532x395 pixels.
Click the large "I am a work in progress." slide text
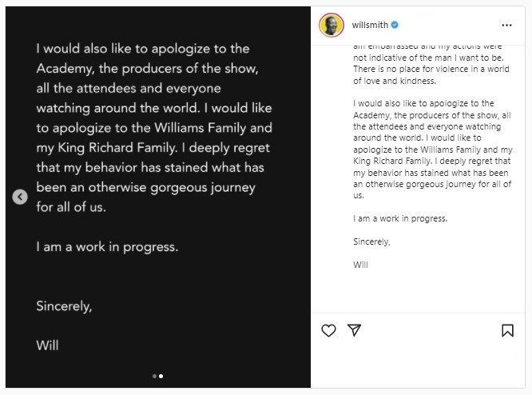click(x=107, y=247)
